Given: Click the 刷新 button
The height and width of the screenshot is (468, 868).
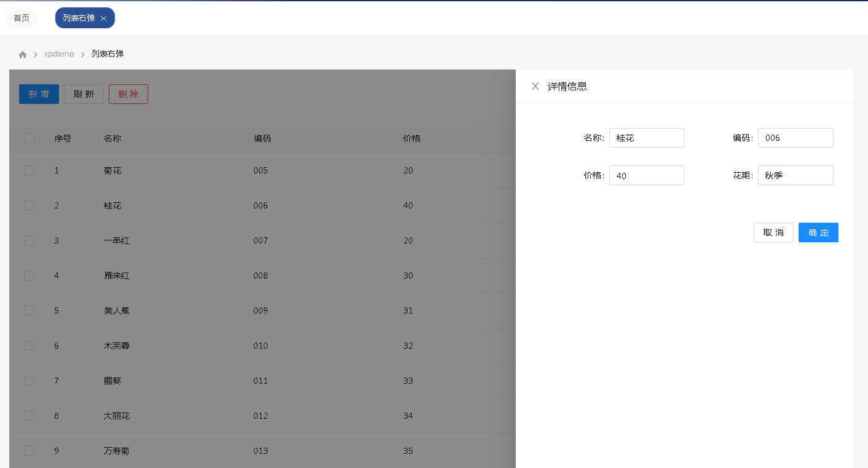Looking at the screenshot, I should point(84,94).
